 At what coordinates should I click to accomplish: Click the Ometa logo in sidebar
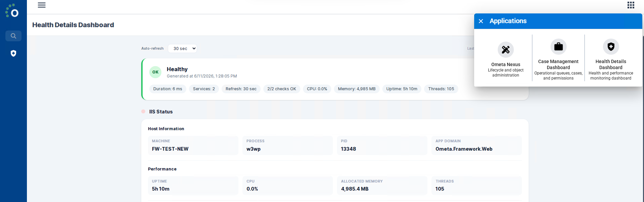coord(12,11)
